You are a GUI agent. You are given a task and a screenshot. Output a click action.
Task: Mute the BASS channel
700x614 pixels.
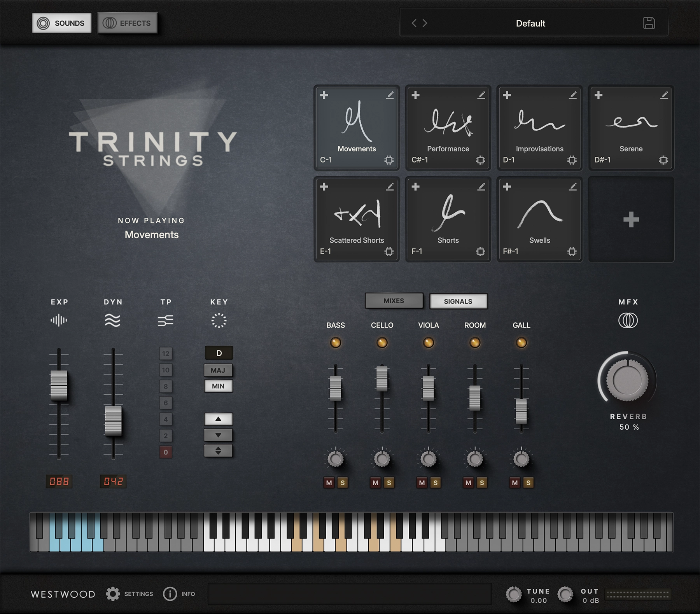pos(329,483)
